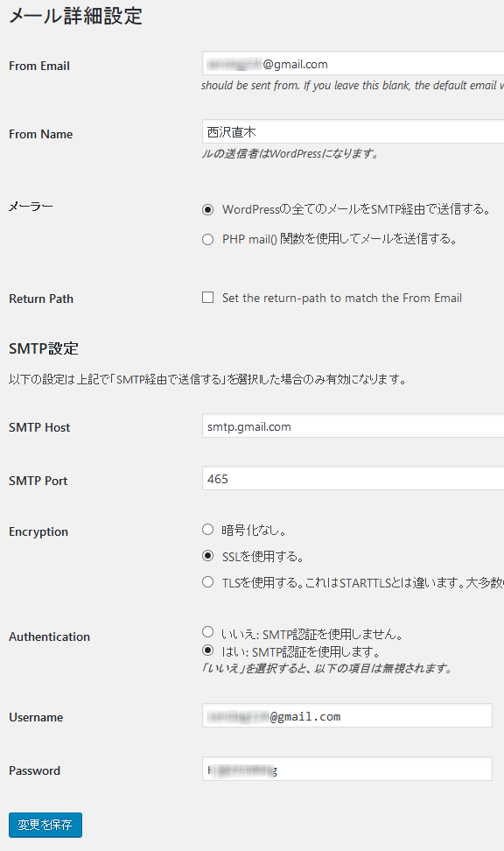Choose はい SMTP authentication on
Image resolution: width=504 pixels, height=851 pixels.
207,650
